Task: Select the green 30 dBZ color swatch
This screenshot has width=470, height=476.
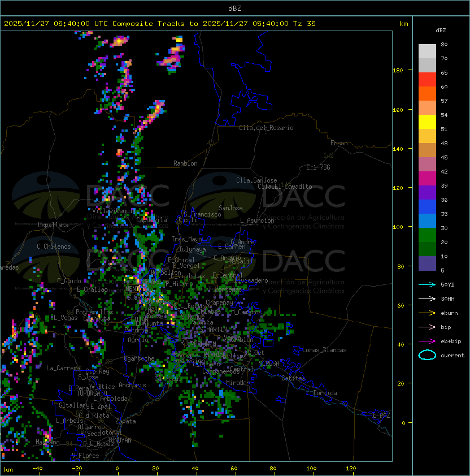Action: coord(427,235)
